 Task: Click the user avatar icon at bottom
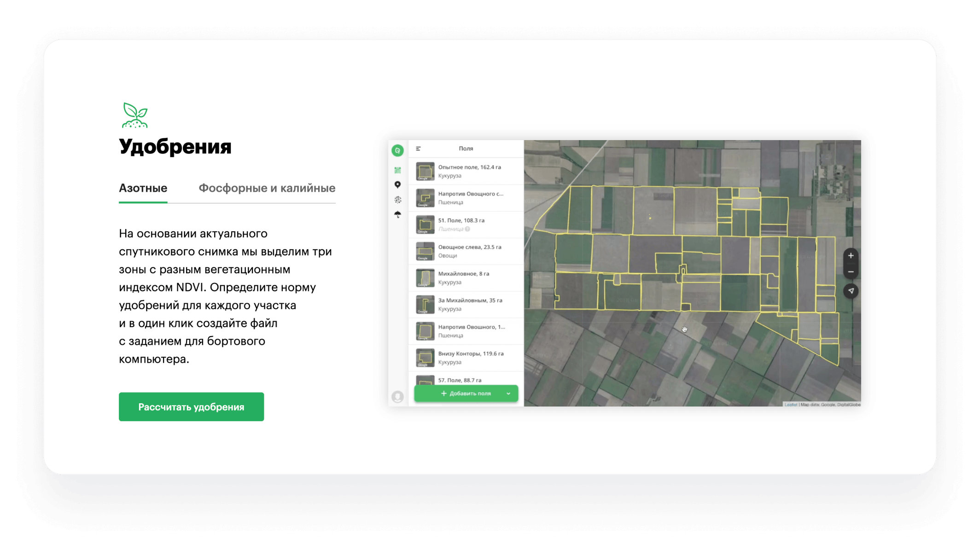[397, 396]
